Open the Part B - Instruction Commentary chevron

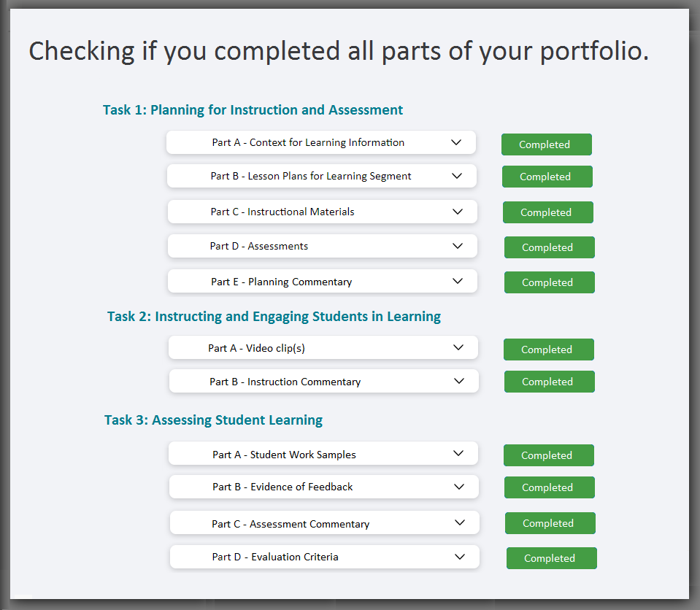point(459,381)
